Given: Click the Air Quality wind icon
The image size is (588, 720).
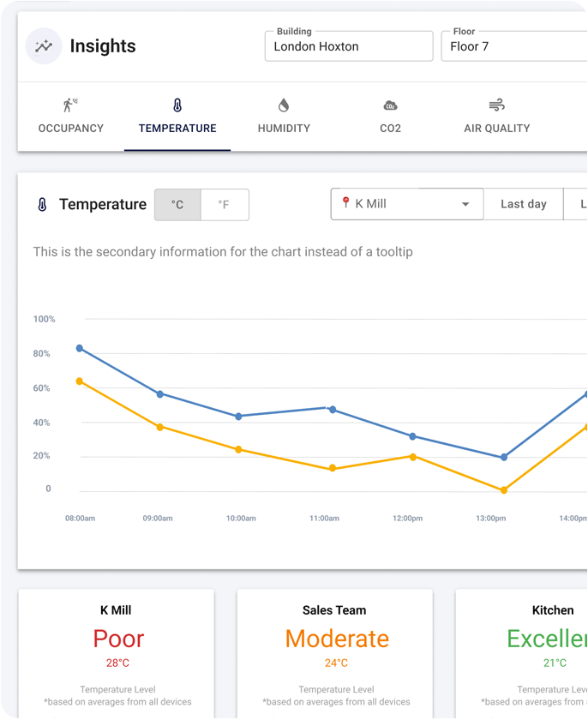Looking at the screenshot, I should pos(496,105).
